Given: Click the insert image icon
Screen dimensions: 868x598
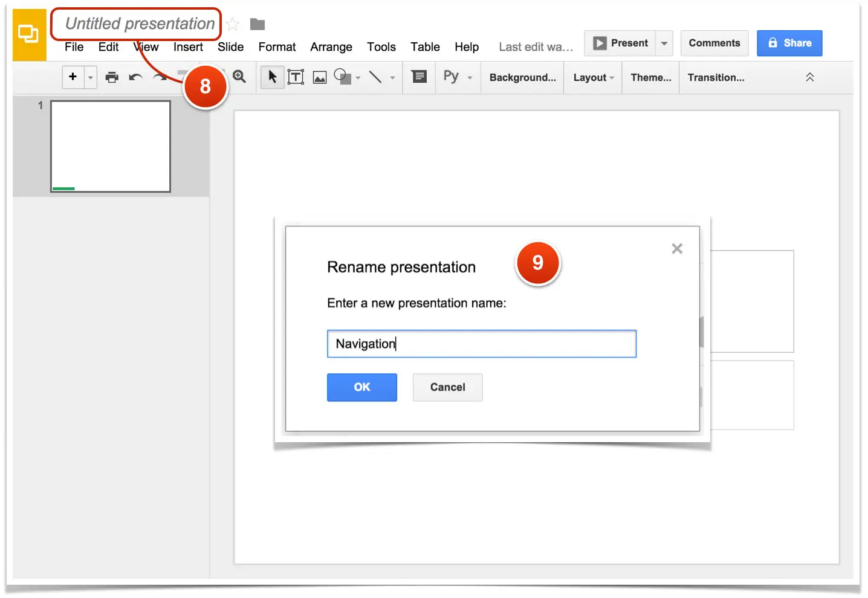Looking at the screenshot, I should coord(320,77).
